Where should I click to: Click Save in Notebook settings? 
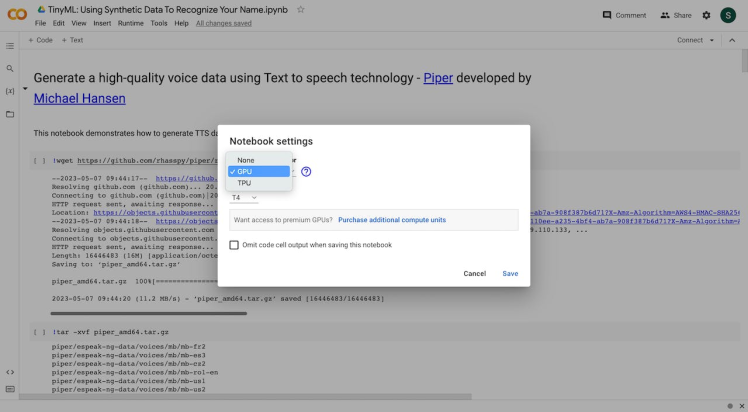[510, 274]
